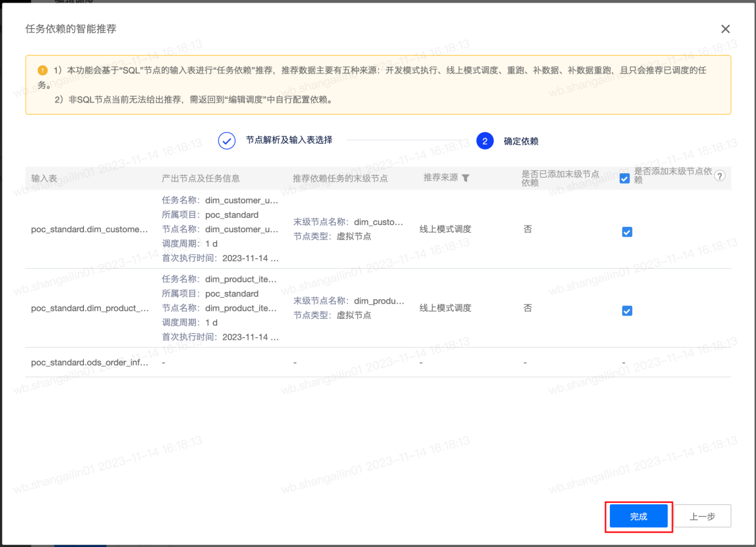Click the 是否已添加末级节点依赖 column header
Image resolution: width=756 pixels, height=547 pixels.
pos(560,178)
